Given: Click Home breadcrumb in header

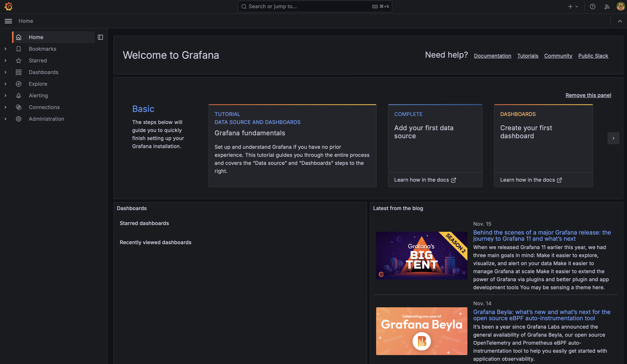Looking at the screenshot, I should click(x=26, y=21).
